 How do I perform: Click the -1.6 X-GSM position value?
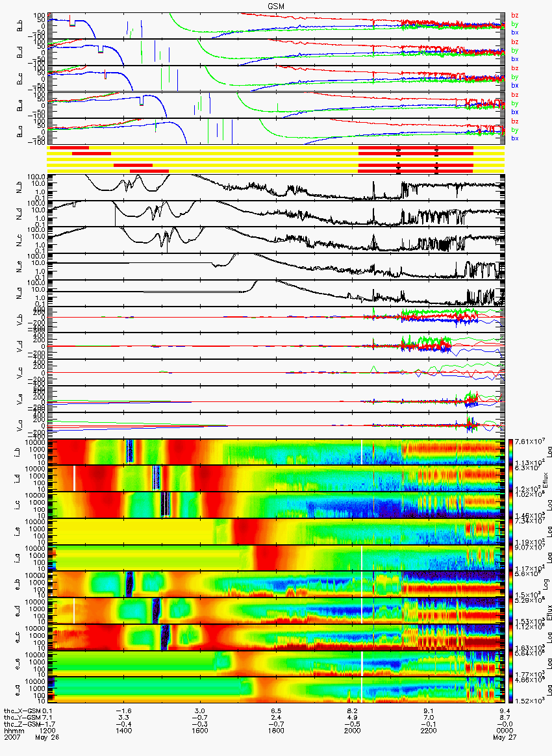click(x=124, y=711)
